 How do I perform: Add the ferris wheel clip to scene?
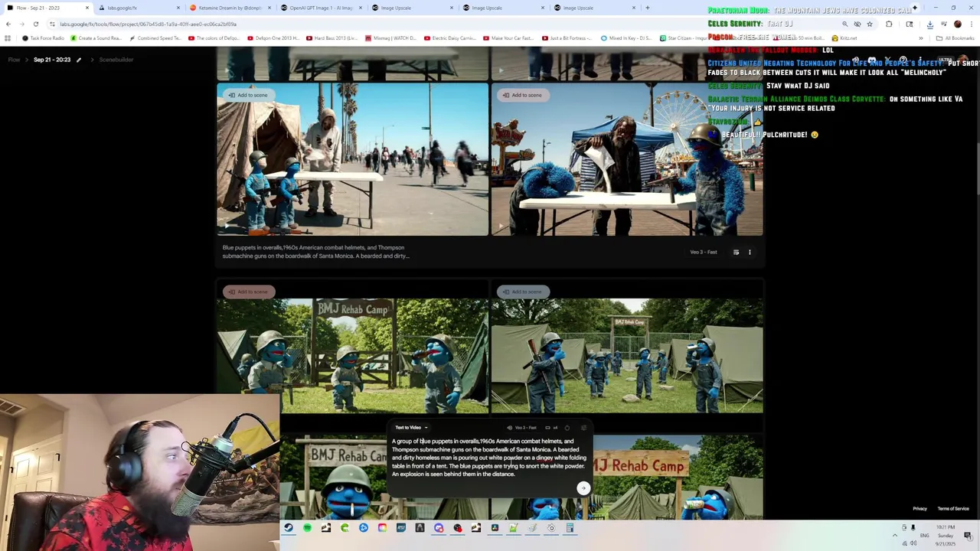pos(522,95)
